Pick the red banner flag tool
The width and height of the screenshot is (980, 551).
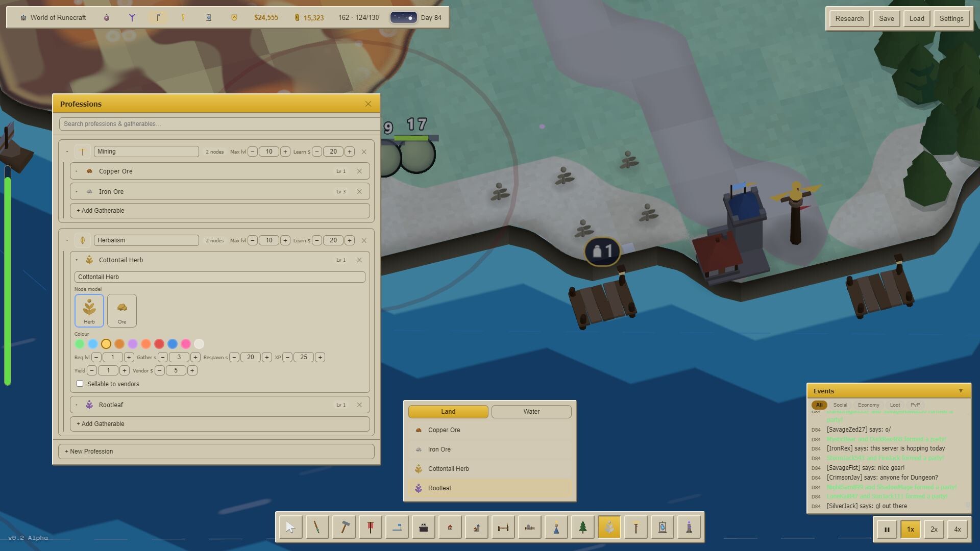(371, 528)
